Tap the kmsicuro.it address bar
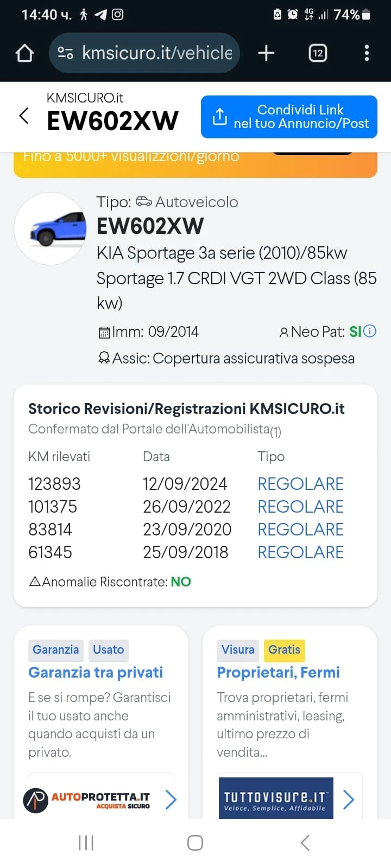The width and height of the screenshot is (391, 868). click(x=156, y=53)
